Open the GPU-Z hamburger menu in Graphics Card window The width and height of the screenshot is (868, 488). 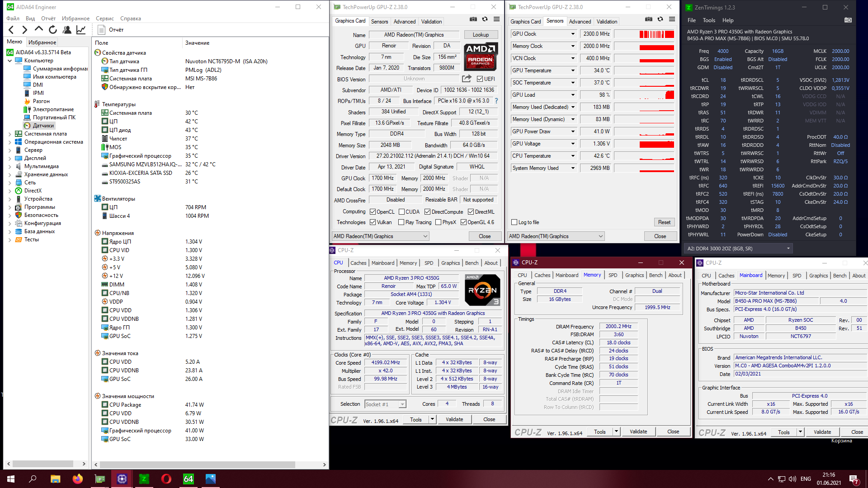(496, 19)
